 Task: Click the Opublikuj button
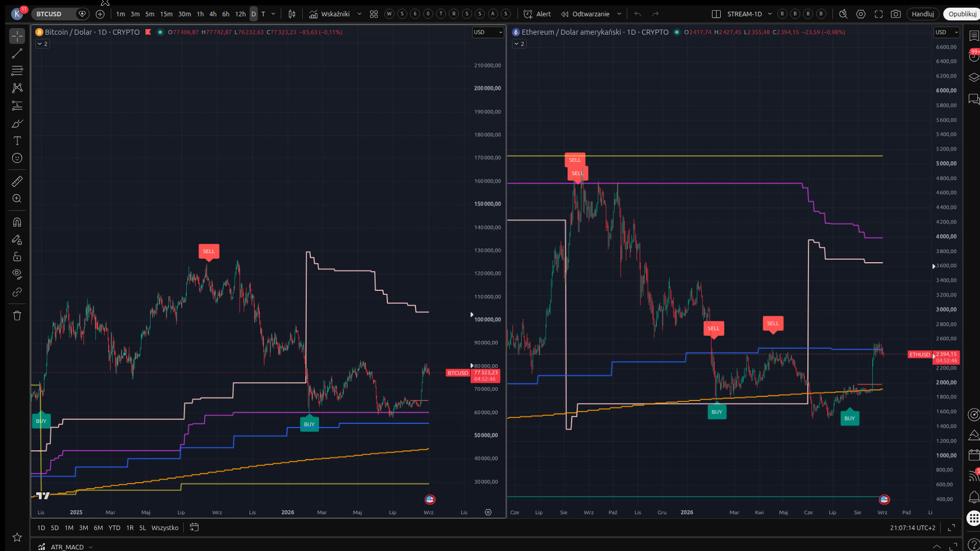click(962, 14)
